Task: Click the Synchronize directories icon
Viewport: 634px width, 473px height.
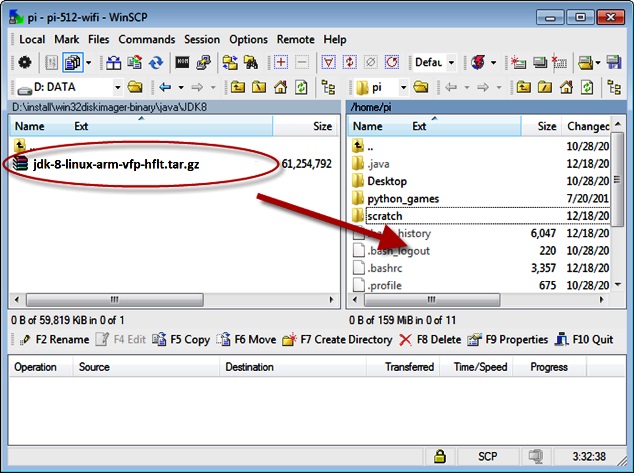Action: (135, 62)
